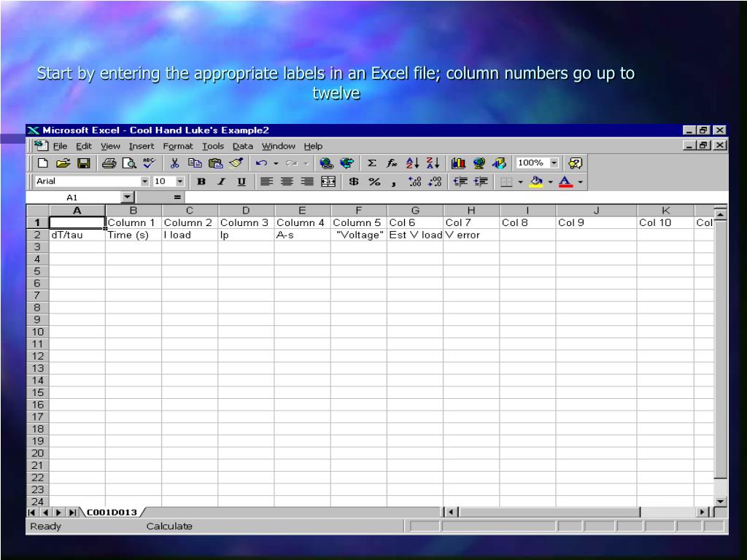Viewport: 747px width, 560px height.
Task: Expand the Arial font name dropdown
Action: point(145,182)
